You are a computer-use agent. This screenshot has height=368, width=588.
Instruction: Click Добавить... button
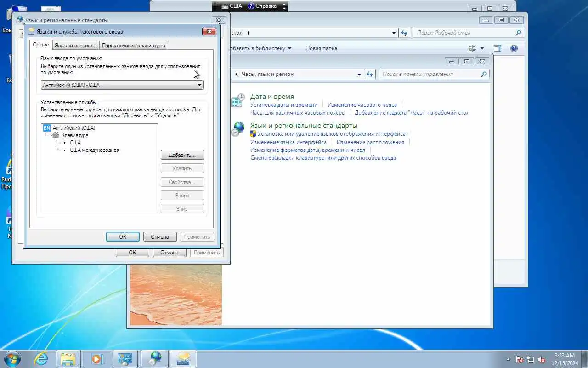point(182,155)
